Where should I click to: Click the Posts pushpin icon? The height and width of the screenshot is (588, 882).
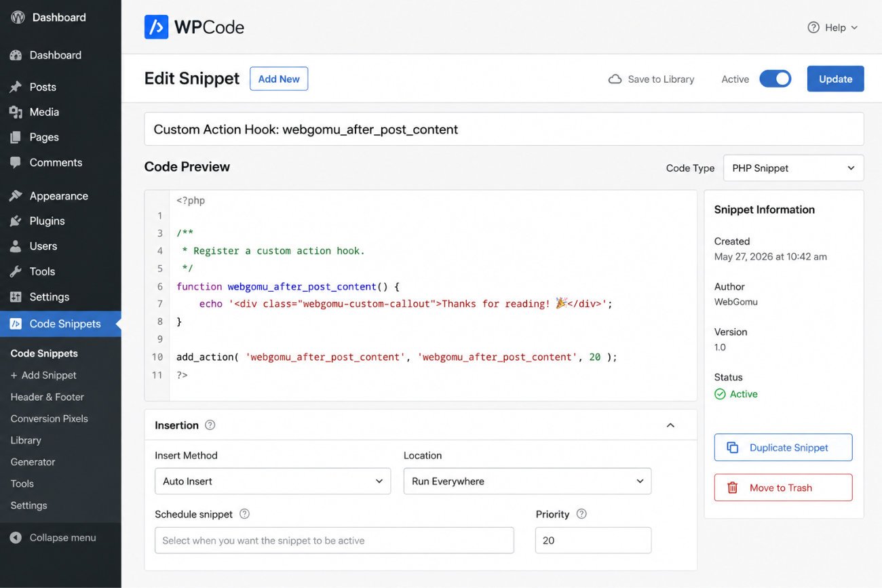point(16,87)
